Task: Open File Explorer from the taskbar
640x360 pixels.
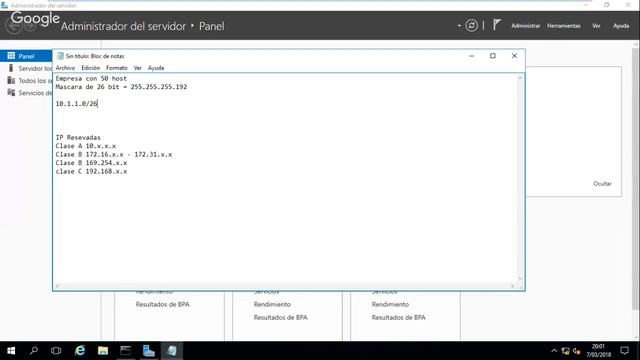Action: pos(103,351)
